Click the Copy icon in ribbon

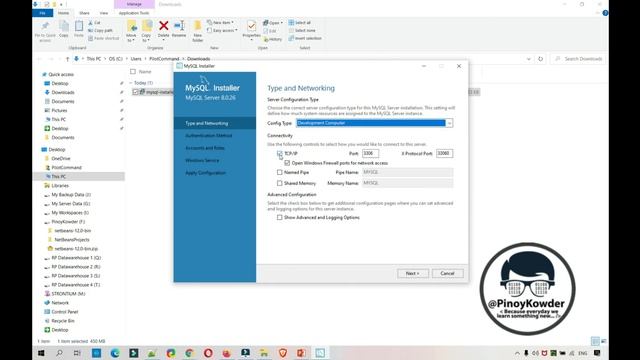coord(64,27)
